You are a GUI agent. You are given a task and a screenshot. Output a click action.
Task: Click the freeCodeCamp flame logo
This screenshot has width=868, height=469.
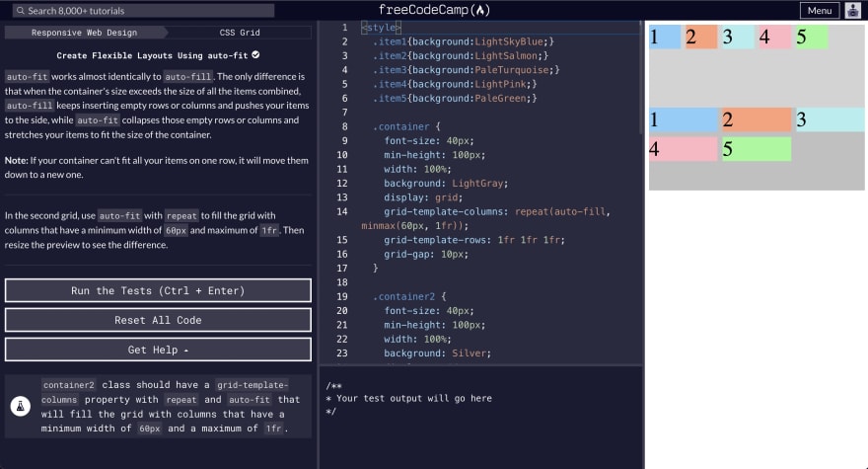[x=482, y=10]
